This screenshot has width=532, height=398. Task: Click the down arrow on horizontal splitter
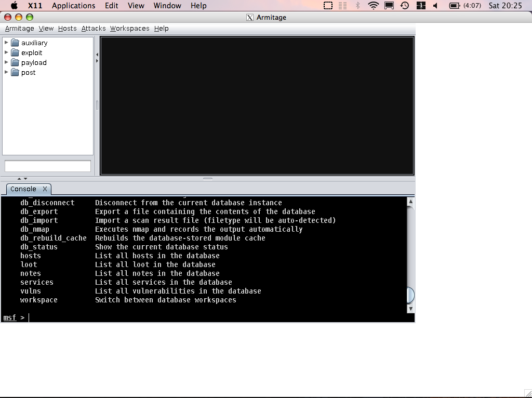(25, 178)
